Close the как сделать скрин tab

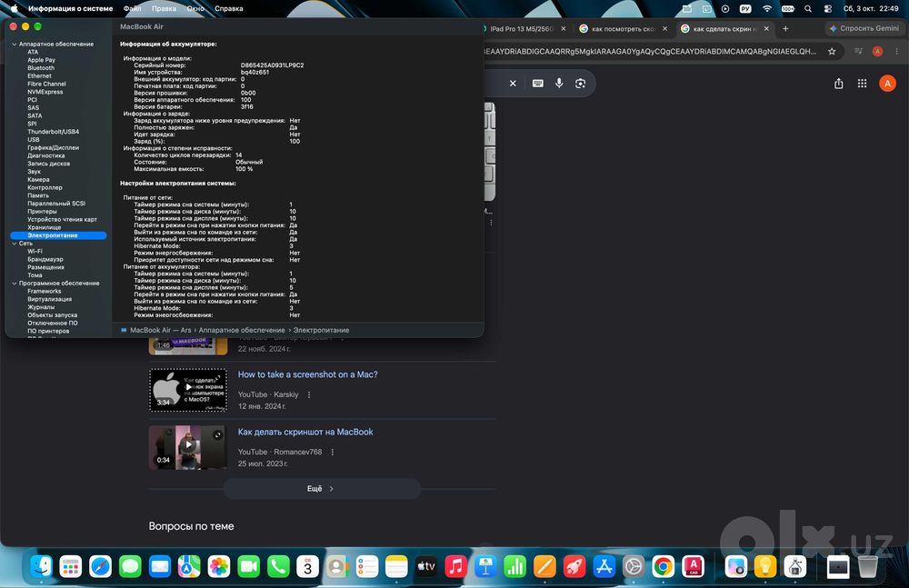766,28
